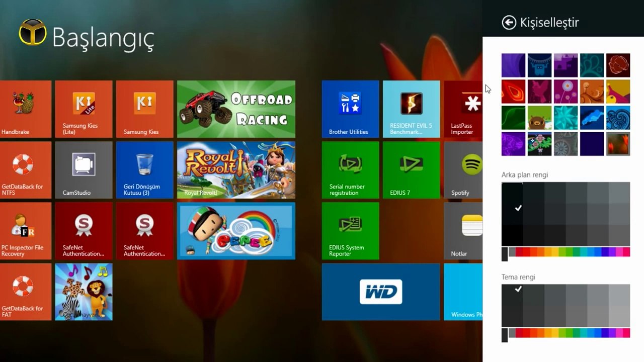Launch Samsung Kies (Lite)
Image resolution: width=644 pixels, height=362 pixels.
84,109
